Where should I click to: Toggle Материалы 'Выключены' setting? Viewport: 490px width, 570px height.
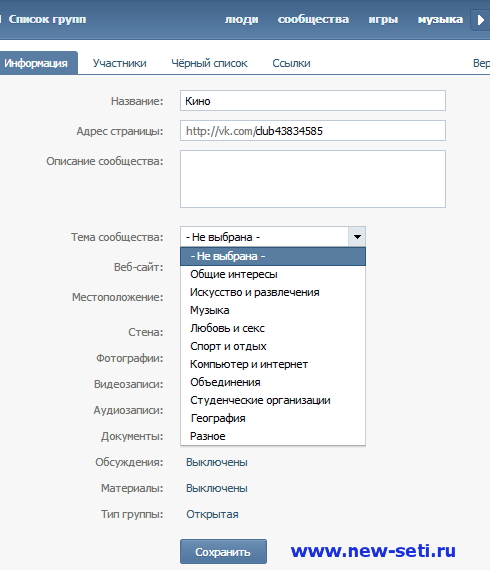(x=217, y=488)
